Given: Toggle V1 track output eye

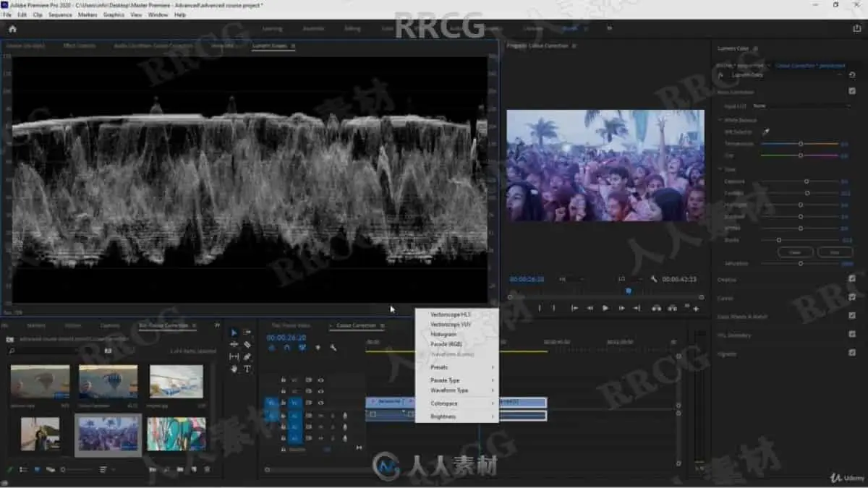Looking at the screenshot, I should (x=320, y=403).
